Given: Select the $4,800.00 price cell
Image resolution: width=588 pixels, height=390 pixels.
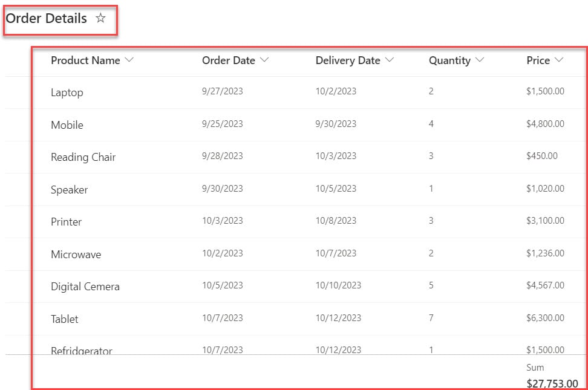Looking at the screenshot, I should point(545,124).
